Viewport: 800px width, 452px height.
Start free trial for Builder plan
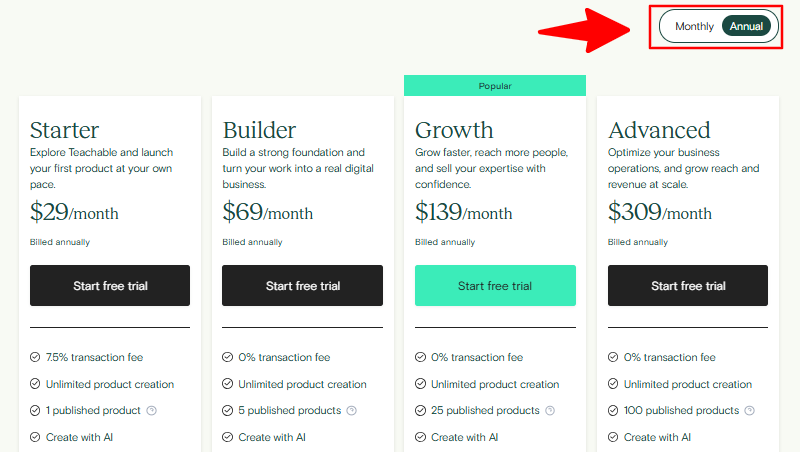[x=303, y=286]
